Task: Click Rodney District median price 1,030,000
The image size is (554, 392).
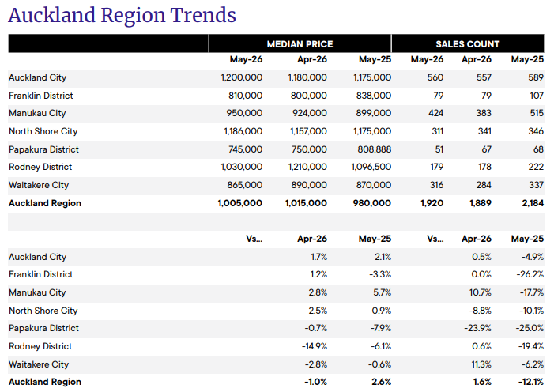Action: 242,167
